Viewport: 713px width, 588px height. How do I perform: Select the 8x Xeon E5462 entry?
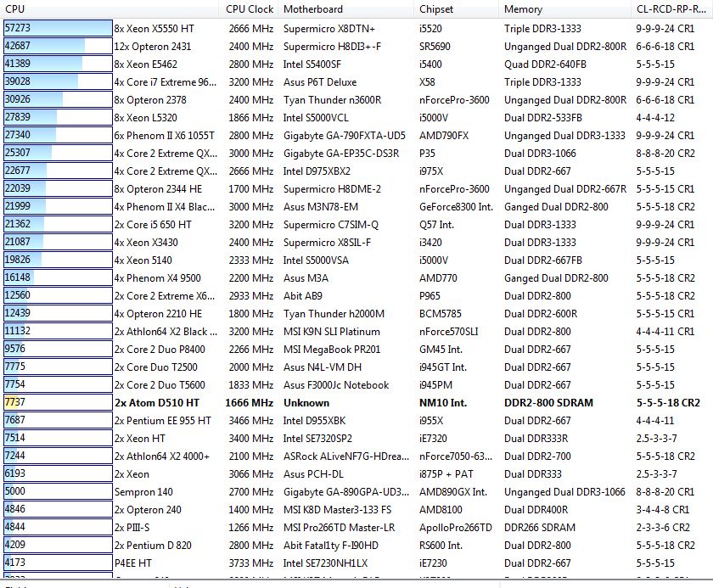tap(146, 64)
